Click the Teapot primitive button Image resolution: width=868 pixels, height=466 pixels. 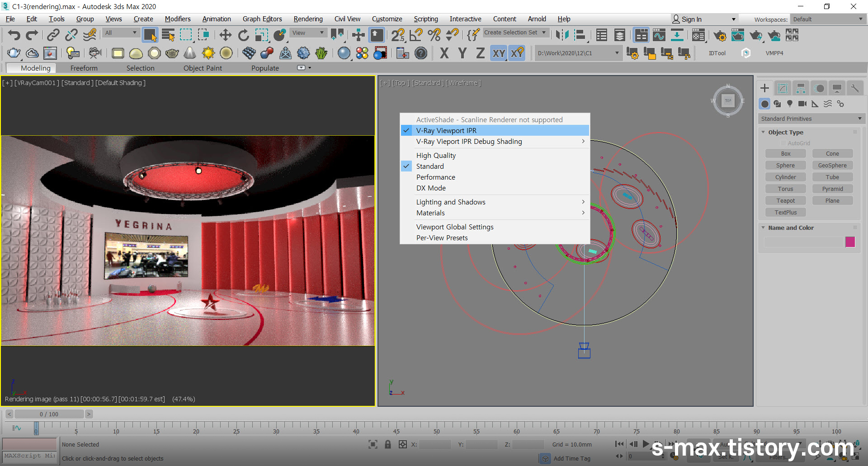(x=785, y=200)
